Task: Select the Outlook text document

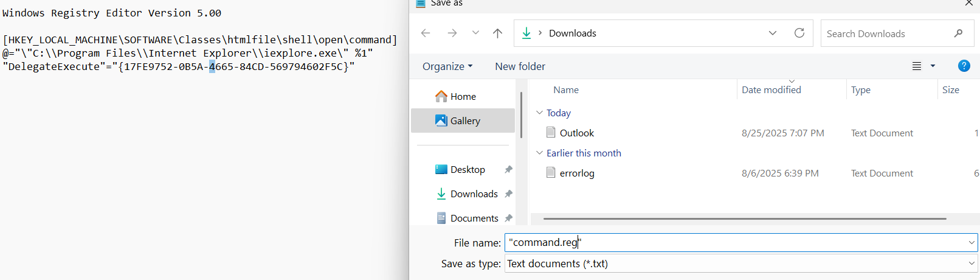Action: [577, 133]
